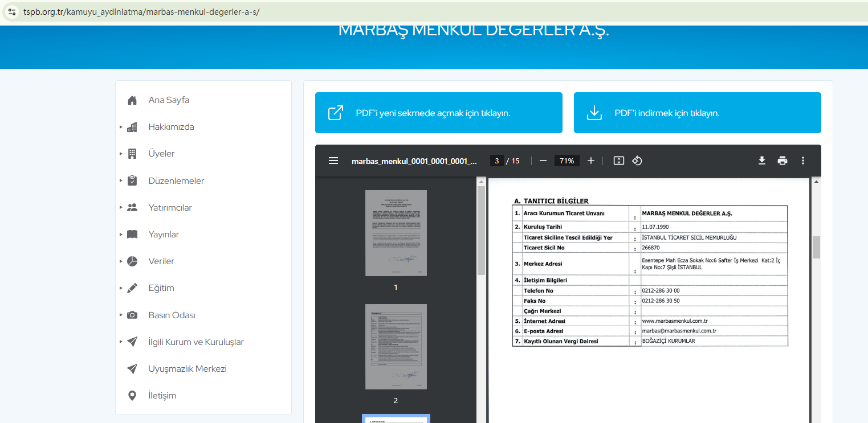Expand the Yayınlar submenu arrow
The height and width of the screenshot is (423, 868).
121,235
